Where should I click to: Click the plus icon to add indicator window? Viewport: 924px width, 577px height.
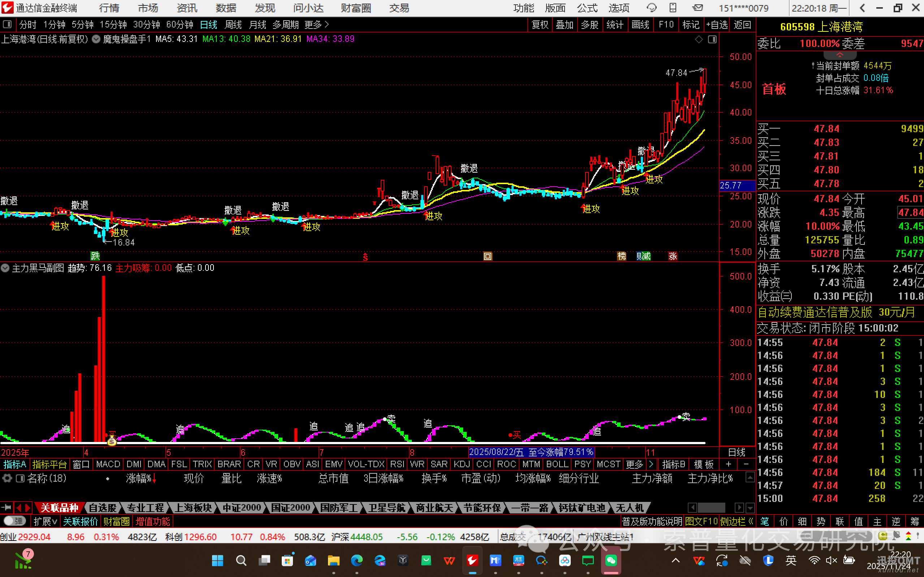pyautogui.click(x=728, y=464)
